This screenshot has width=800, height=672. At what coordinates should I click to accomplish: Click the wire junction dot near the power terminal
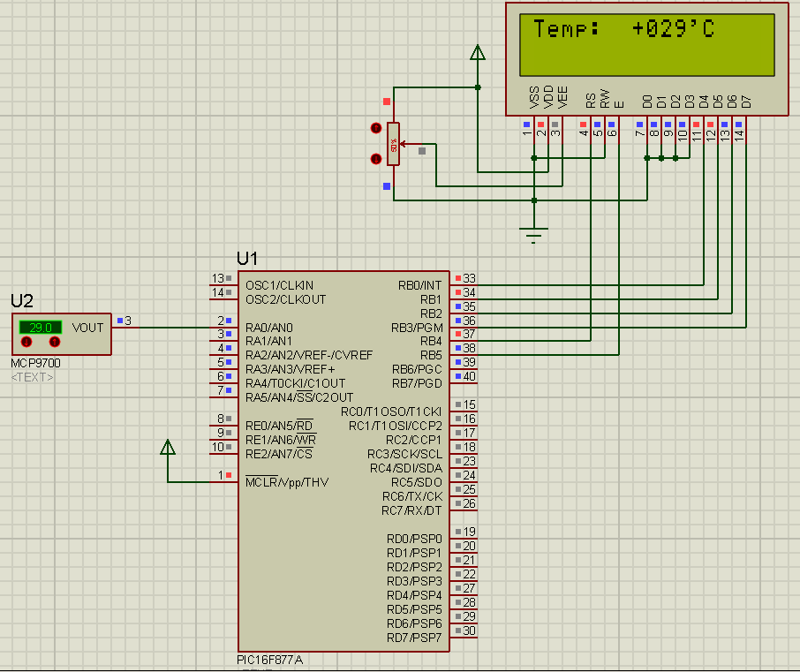[x=478, y=87]
